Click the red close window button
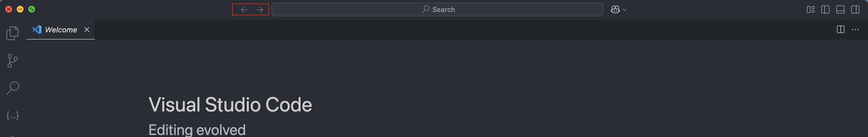The height and width of the screenshot is (137, 868). [x=9, y=9]
